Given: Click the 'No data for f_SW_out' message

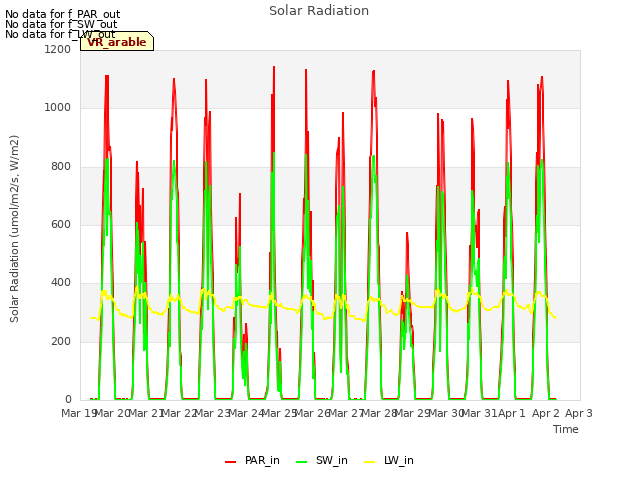Looking at the screenshot, I should coord(61,24).
